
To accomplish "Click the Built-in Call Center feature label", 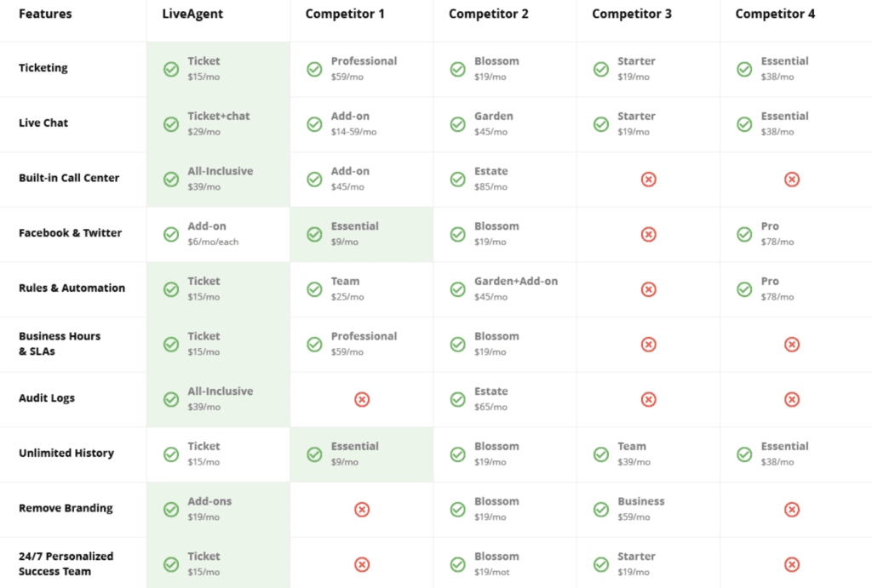I will click(69, 178).
